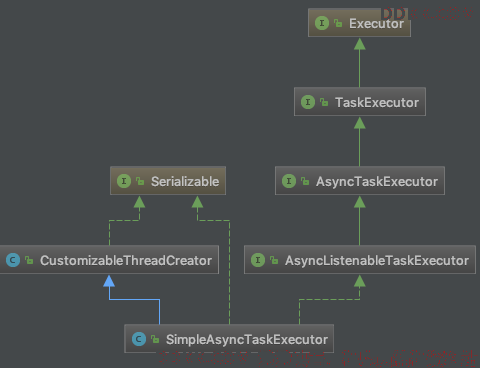
Task: Select the CustomizableThreadCreator class node
Action: coord(109,260)
